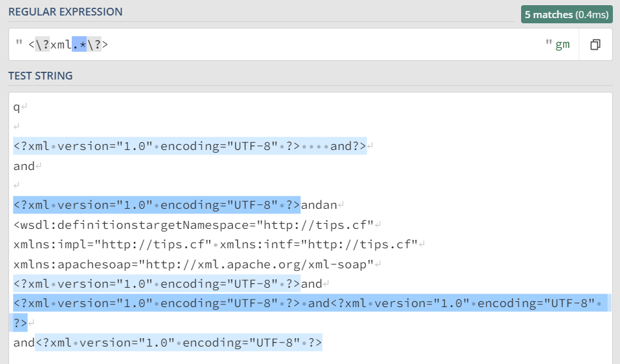Click the highlighted match before 'andan'
Image resolution: width=620 pixels, height=364 pixels.
click(x=156, y=206)
